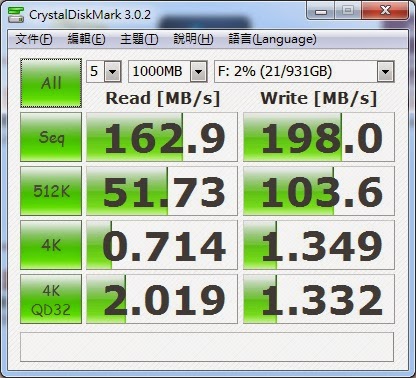Open the 文件(F) menu
Image resolution: width=416 pixels, height=378 pixels.
coord(34,40)
